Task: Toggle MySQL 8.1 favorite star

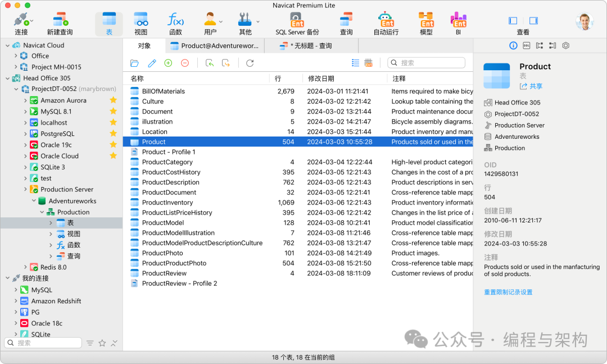Action: [x=114, y=111]
